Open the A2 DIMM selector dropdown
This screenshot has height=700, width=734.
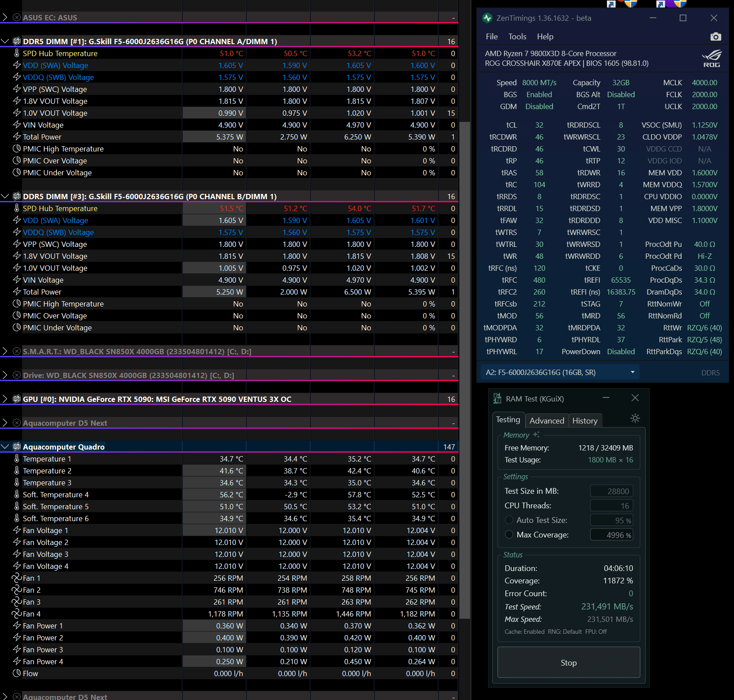click(x=559, y=372)
